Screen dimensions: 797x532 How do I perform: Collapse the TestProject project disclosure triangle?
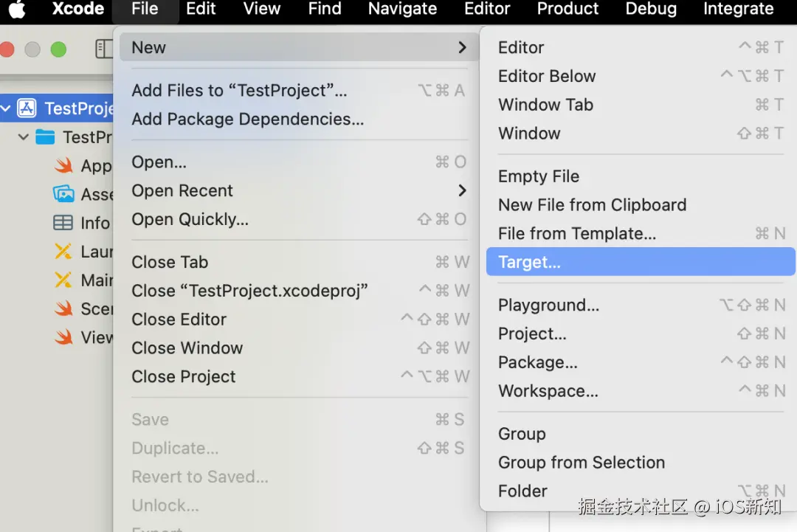tap(6, 108)
